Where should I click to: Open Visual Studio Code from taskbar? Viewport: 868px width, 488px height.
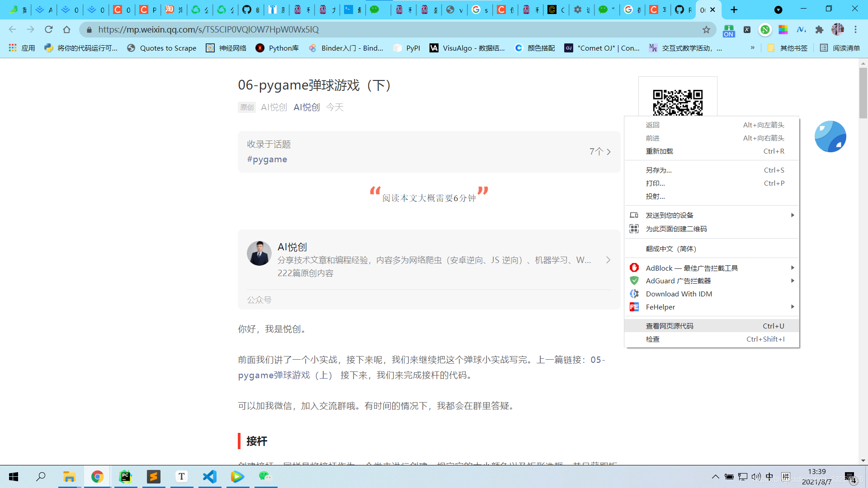click(x=210, y=477)
